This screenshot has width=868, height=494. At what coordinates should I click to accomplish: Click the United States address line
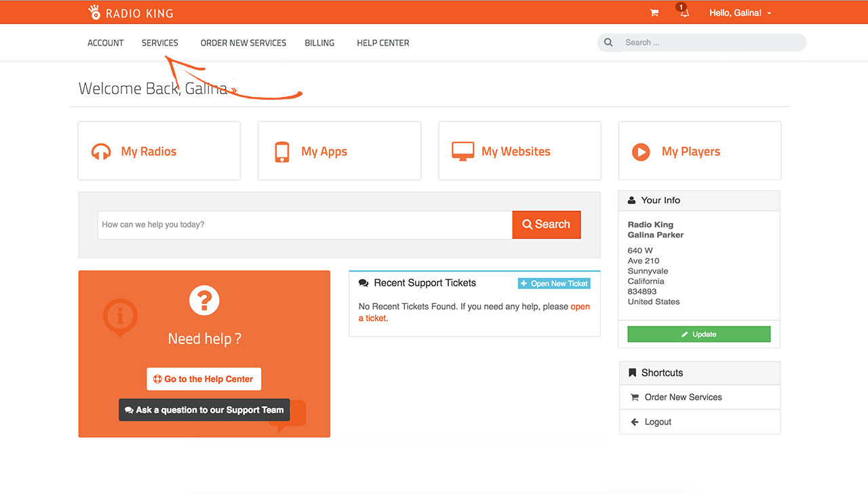pos(654,301)
